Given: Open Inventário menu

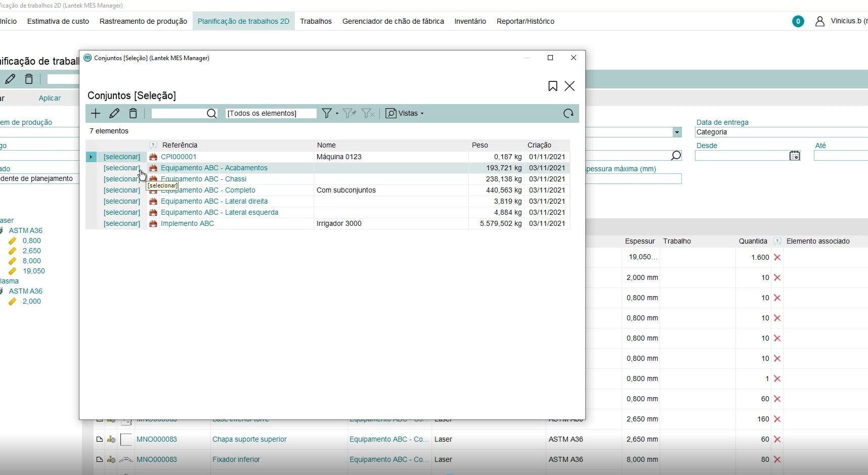Looking at the screenshot, I should (470, 21).
